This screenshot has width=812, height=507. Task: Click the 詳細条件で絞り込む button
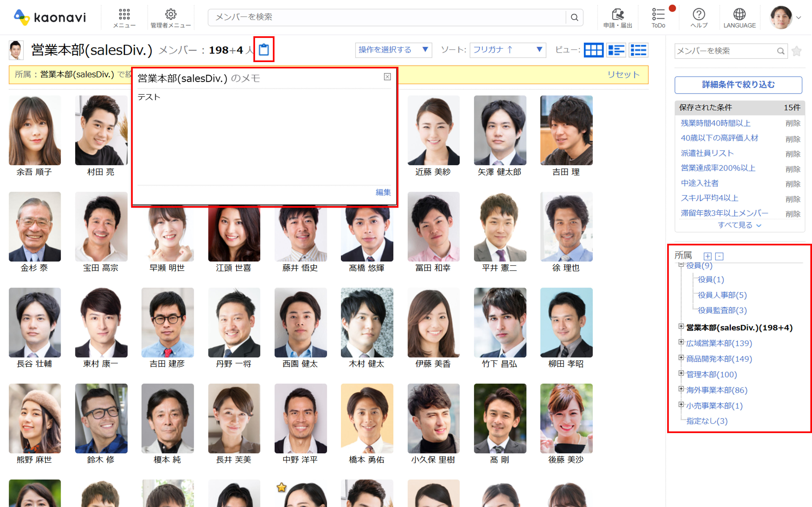click(738, 85)
